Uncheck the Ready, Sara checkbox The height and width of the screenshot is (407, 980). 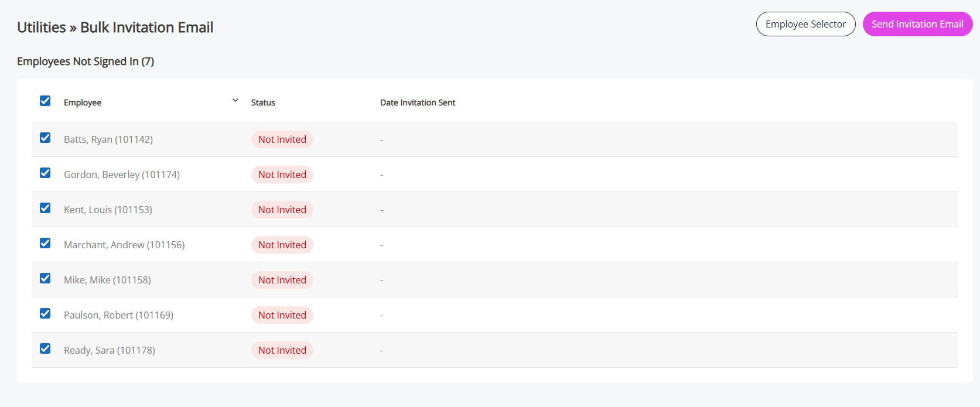[x=45, y=348]
